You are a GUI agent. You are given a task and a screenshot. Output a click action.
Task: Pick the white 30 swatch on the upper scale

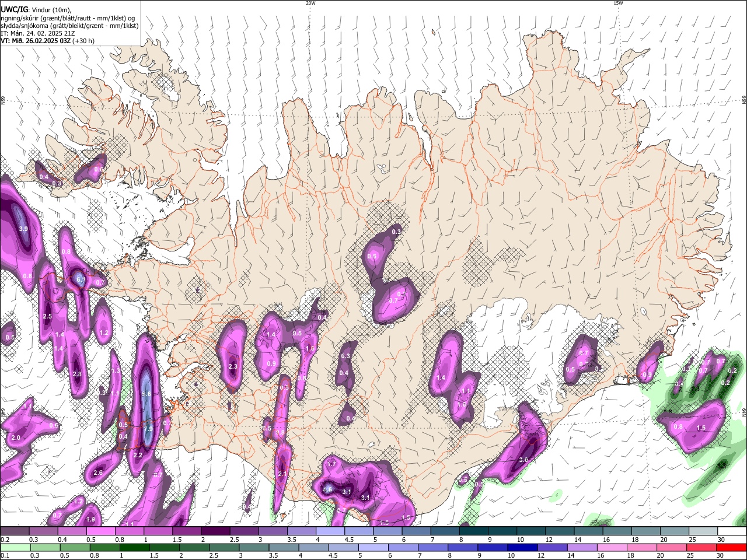click(x=732, y=531)
